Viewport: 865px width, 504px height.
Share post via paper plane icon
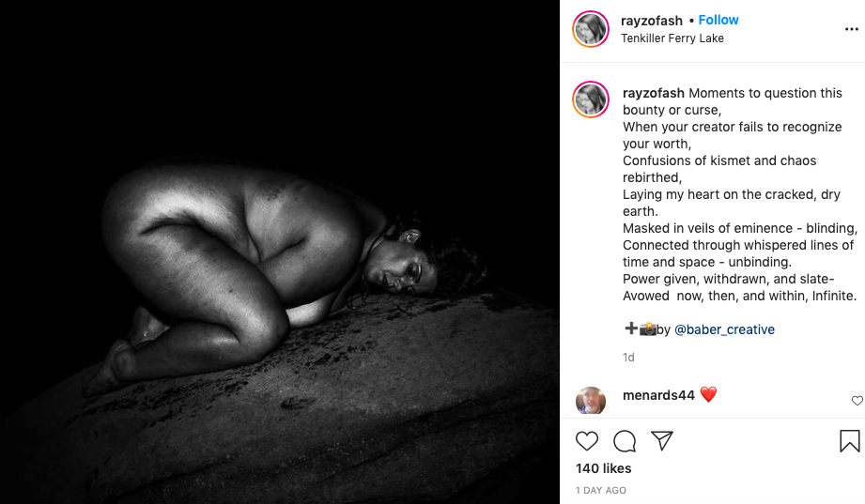[x=662, y=440]
